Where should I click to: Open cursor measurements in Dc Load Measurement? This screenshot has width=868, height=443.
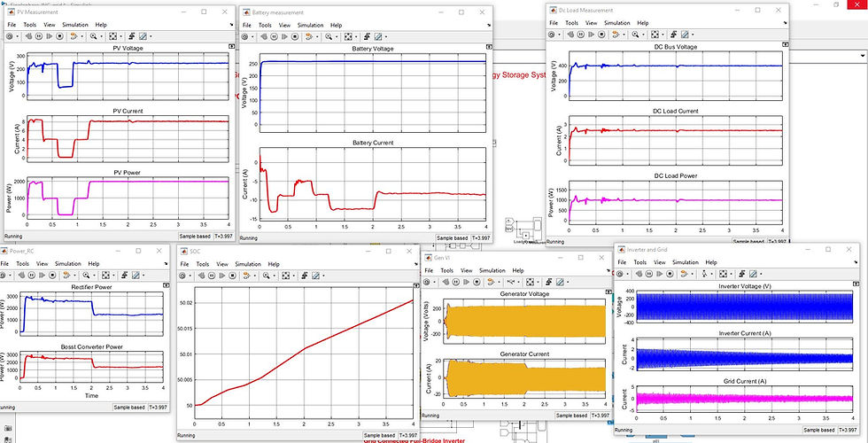(x=686, y=35)
